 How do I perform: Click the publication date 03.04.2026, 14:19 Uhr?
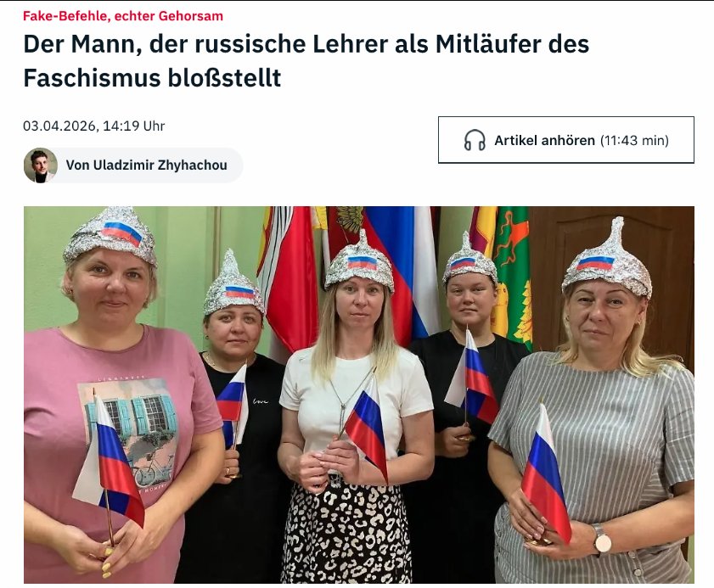(x=93, y=126)
